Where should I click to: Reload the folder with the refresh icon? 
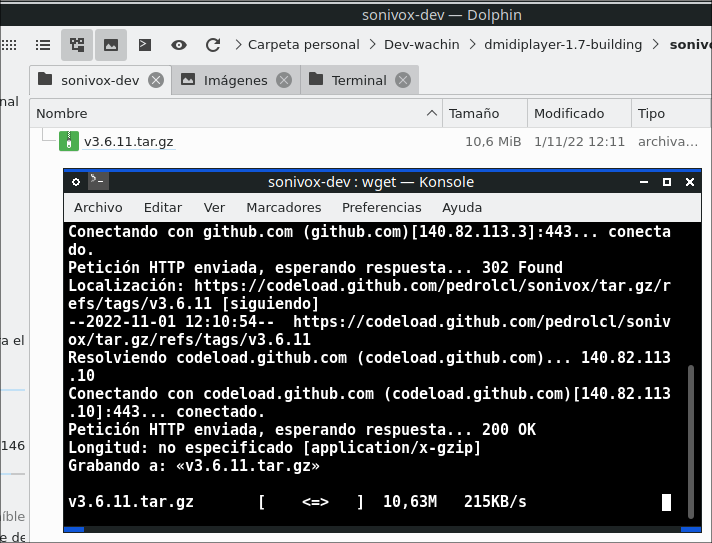point(213,45)
